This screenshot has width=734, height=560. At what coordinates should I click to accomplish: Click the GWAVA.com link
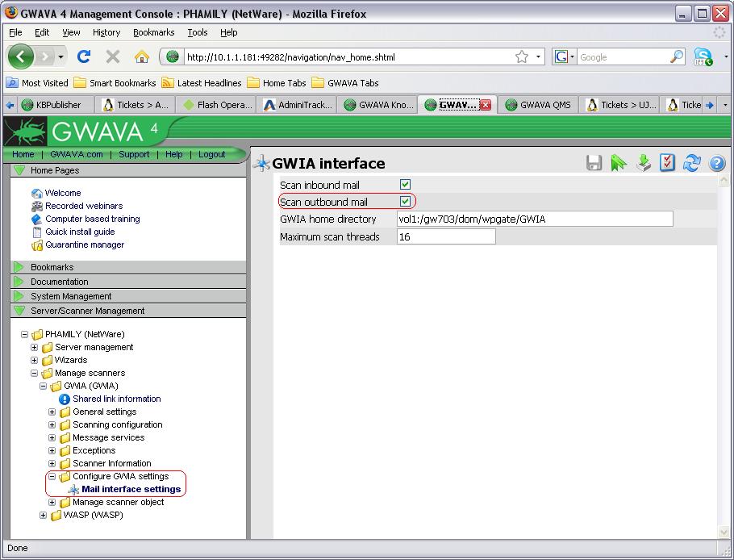(x=77, y=154)
